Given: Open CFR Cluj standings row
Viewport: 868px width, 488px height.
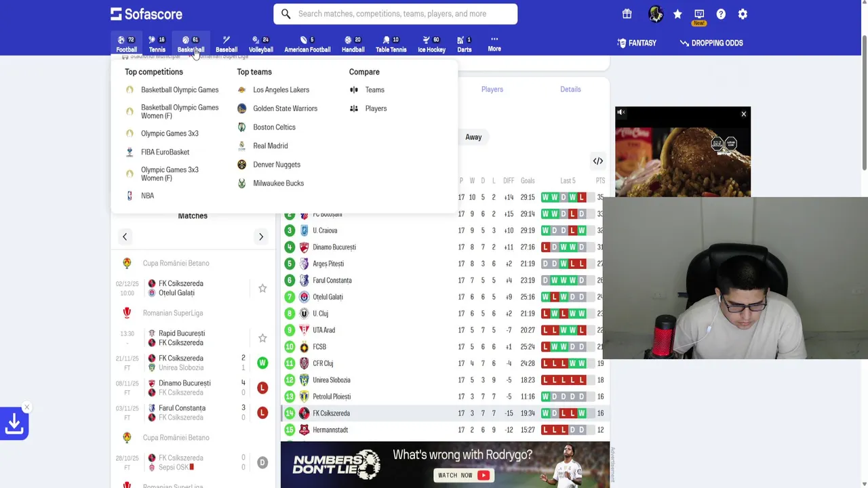Looking at the screenshot, I should [445, 363].
